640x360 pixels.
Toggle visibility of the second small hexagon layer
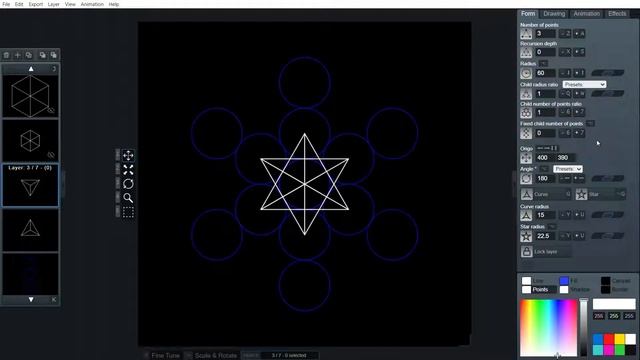point(51,155)
